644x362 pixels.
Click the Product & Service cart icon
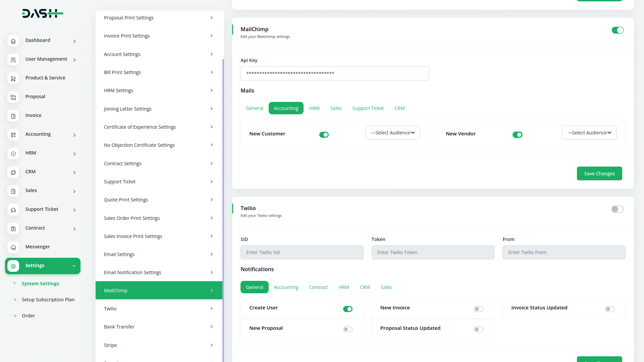click(x=13, y=78)
